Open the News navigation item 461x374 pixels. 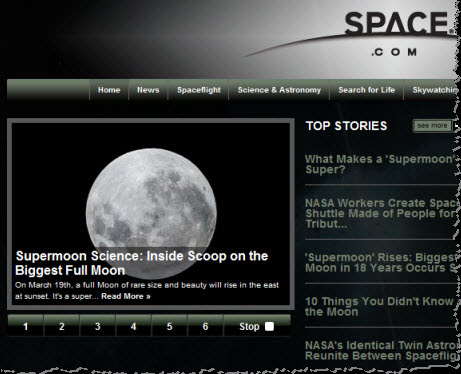pos(148,90)
